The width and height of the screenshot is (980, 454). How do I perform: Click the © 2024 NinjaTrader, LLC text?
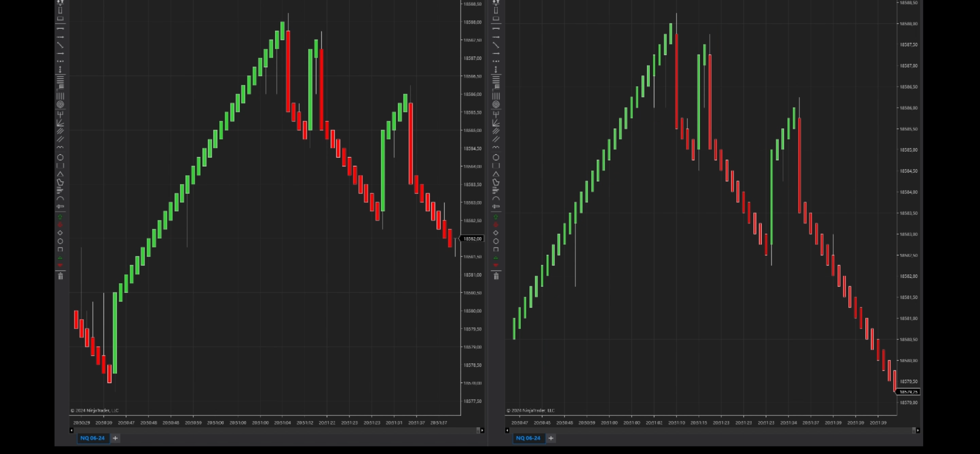click(94, 410)
